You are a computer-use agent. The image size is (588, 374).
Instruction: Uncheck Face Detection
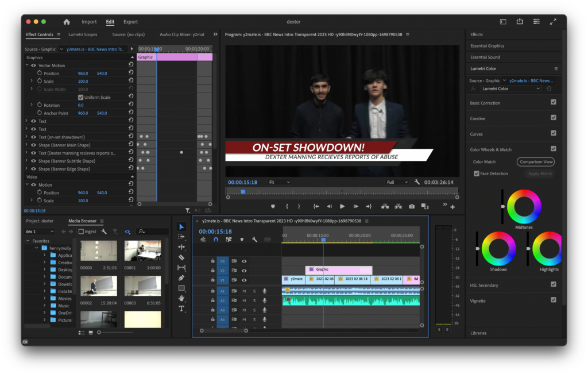pos(476,173)
